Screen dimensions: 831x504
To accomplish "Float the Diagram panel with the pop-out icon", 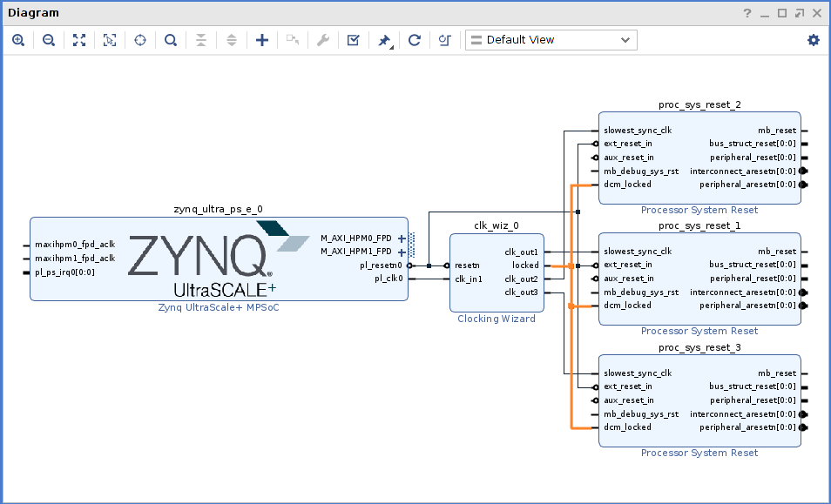I will point(800,13).
